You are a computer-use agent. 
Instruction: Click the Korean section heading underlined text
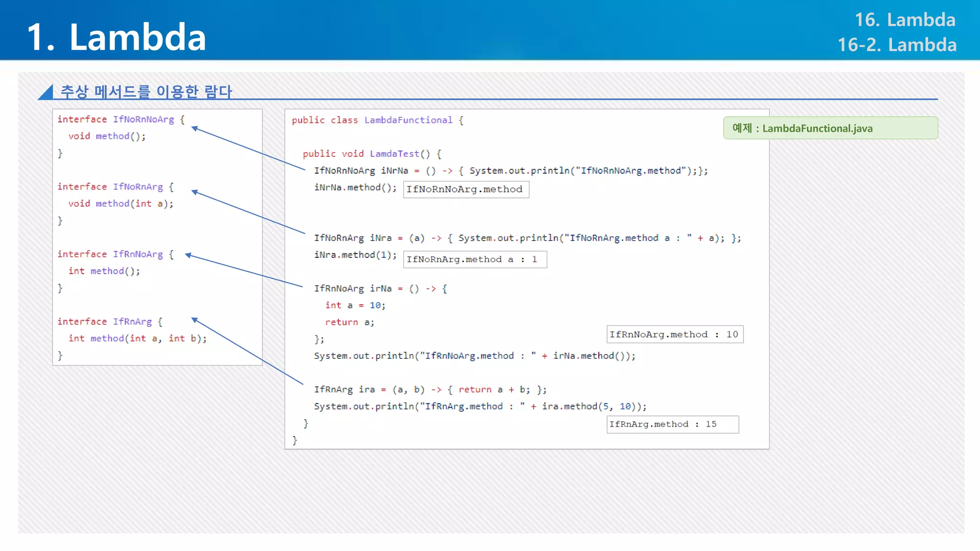(x=146, y=91)
